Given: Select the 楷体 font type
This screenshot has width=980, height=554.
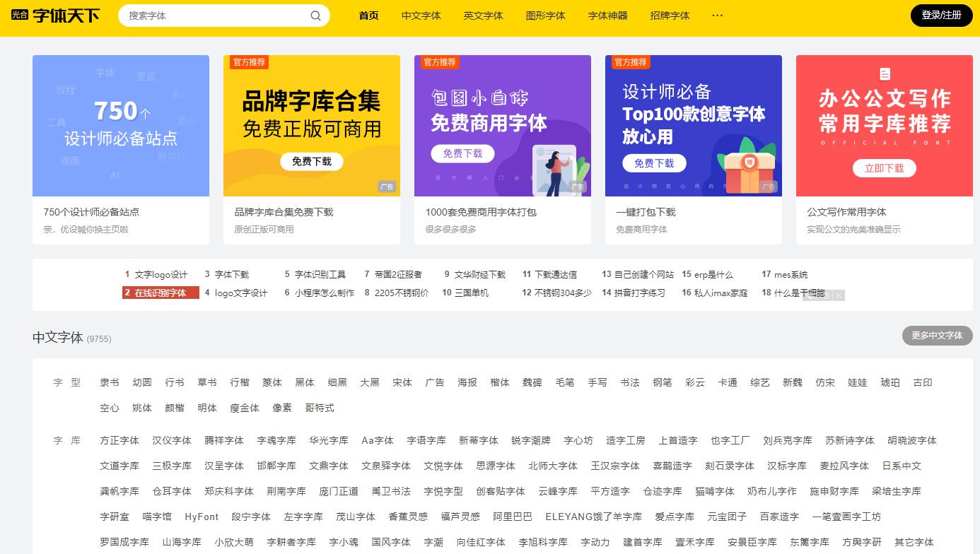Looking at the screenshot, I should 500,382.
